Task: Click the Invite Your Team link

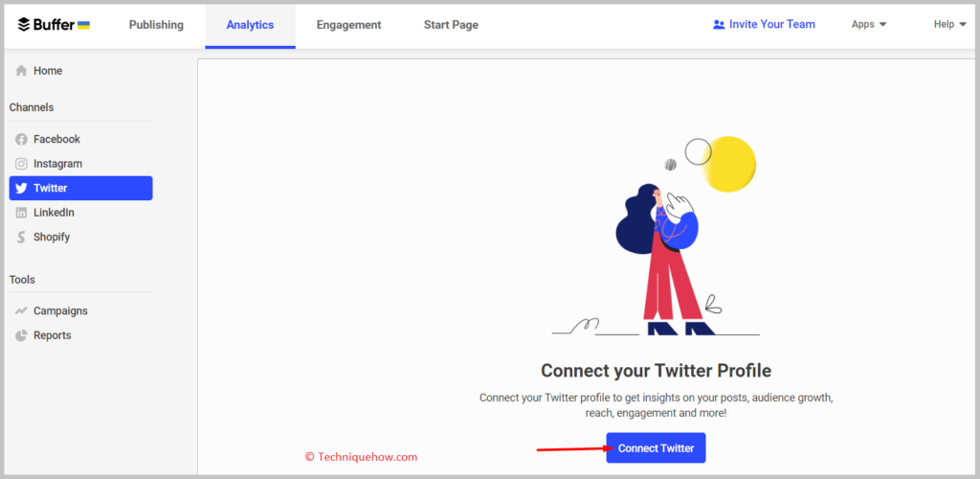Action: (764, 24)
